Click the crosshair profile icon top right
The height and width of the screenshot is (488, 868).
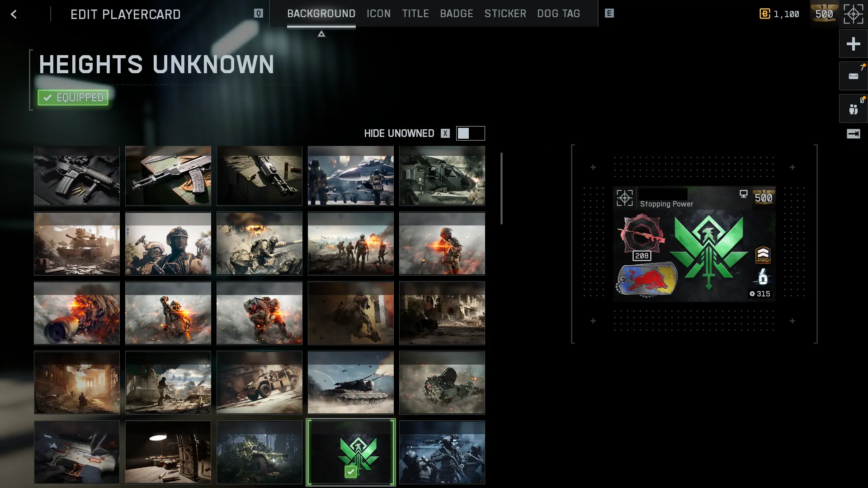coord(853,14)
